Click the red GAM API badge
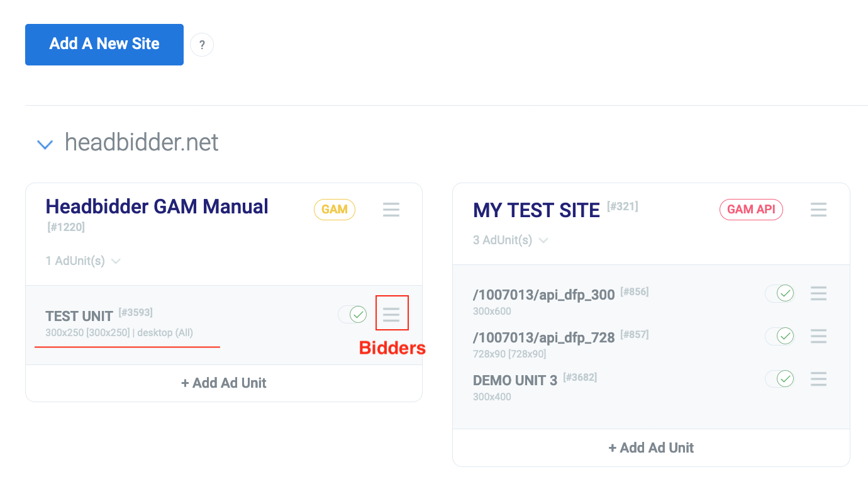 (x=751, y=210)
